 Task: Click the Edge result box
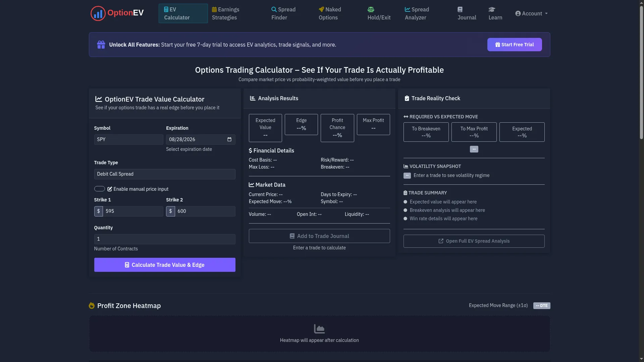pos(301,124)
